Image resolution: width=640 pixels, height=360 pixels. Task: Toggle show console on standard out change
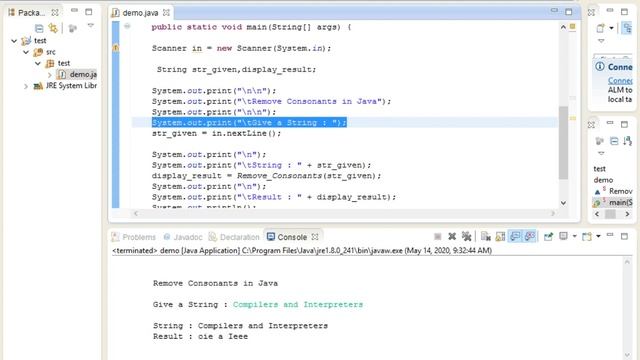[515, 236]
